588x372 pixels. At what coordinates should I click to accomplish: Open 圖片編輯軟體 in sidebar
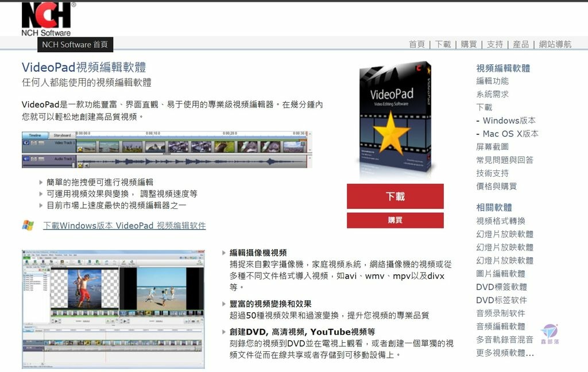pyautogui.click(x=501, y=274)
